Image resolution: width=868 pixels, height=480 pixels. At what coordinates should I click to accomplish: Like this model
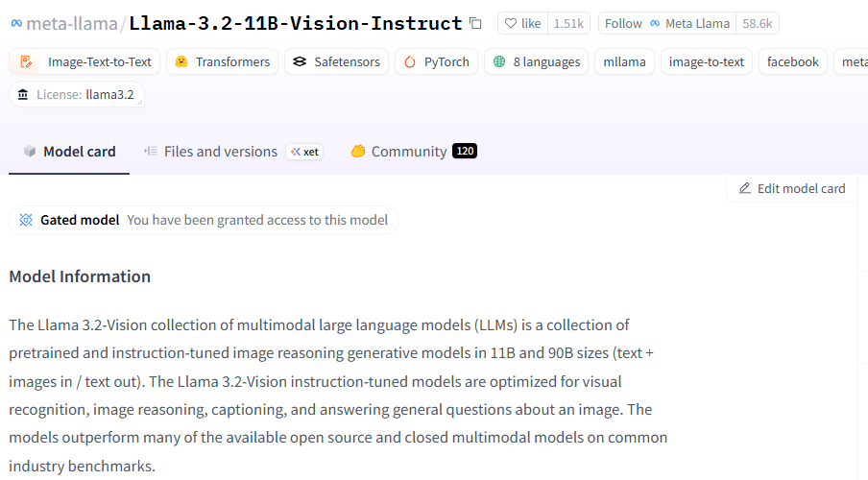[522, 23]
